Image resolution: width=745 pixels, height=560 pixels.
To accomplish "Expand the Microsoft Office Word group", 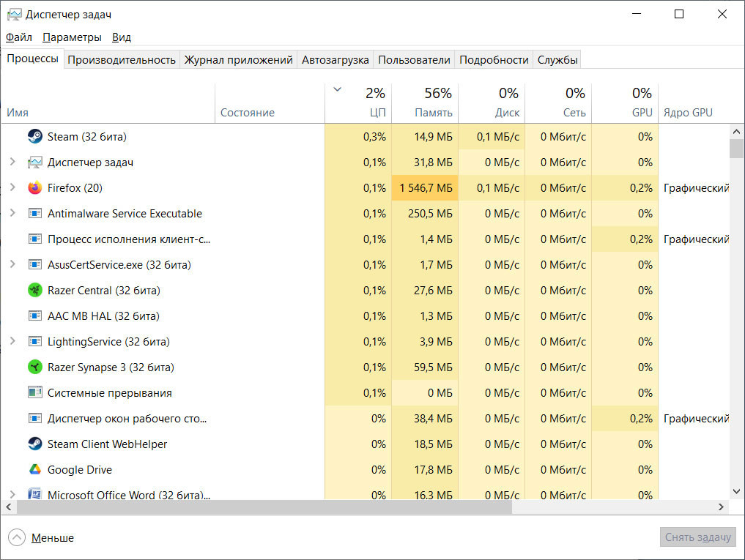I will point(13,495).
